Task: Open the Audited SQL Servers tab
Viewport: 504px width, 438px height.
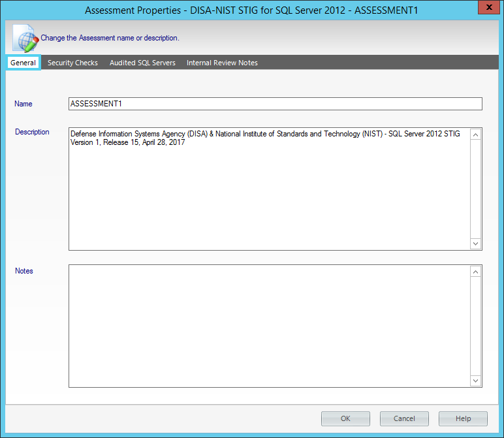Action: click(x=142, y=63)
